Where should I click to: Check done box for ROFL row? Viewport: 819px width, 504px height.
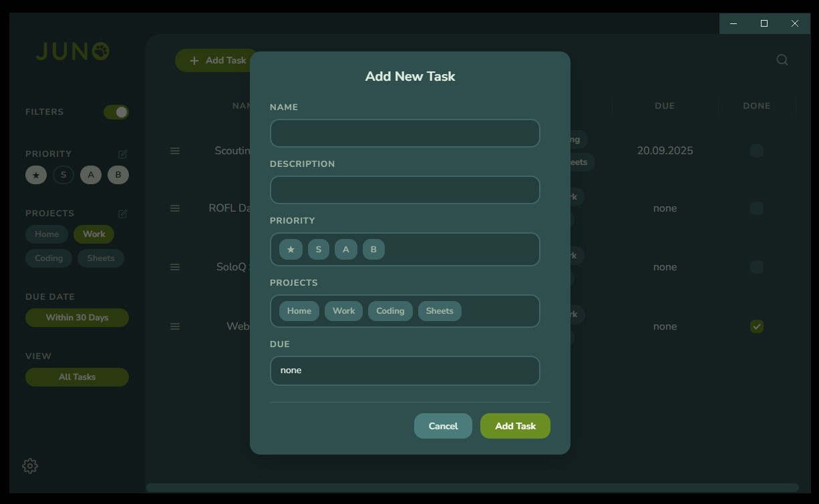coord(756,208)
